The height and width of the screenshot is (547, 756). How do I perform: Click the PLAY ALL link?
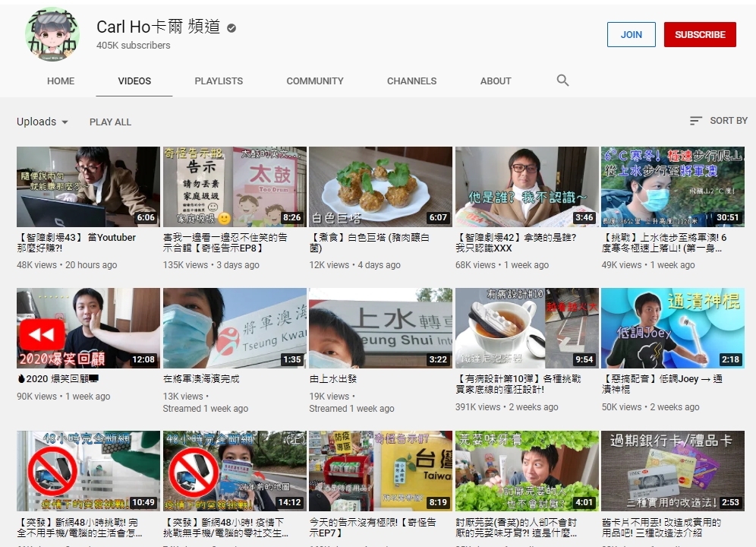(110, 122)
